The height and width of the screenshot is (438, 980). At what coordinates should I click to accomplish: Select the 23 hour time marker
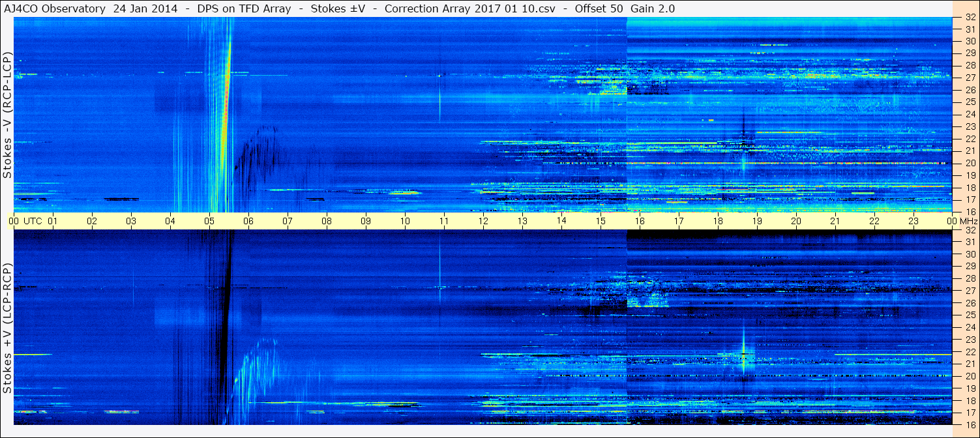pos(913,221)
